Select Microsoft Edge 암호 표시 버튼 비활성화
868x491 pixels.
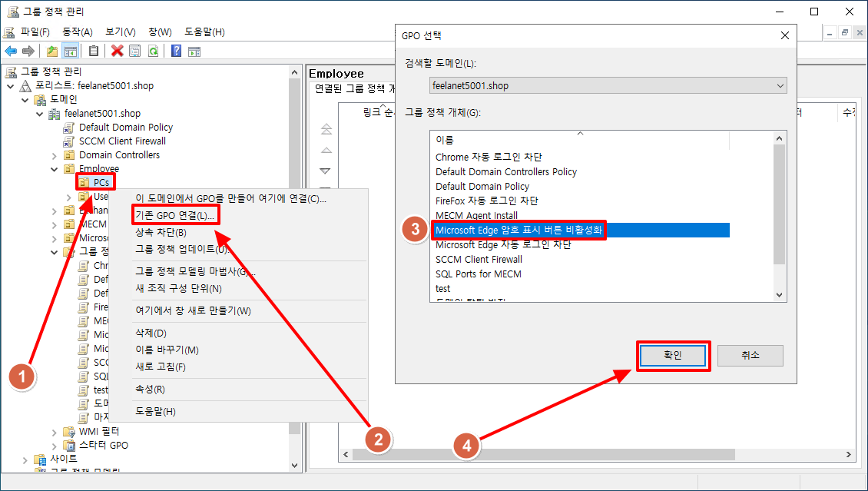518,230
